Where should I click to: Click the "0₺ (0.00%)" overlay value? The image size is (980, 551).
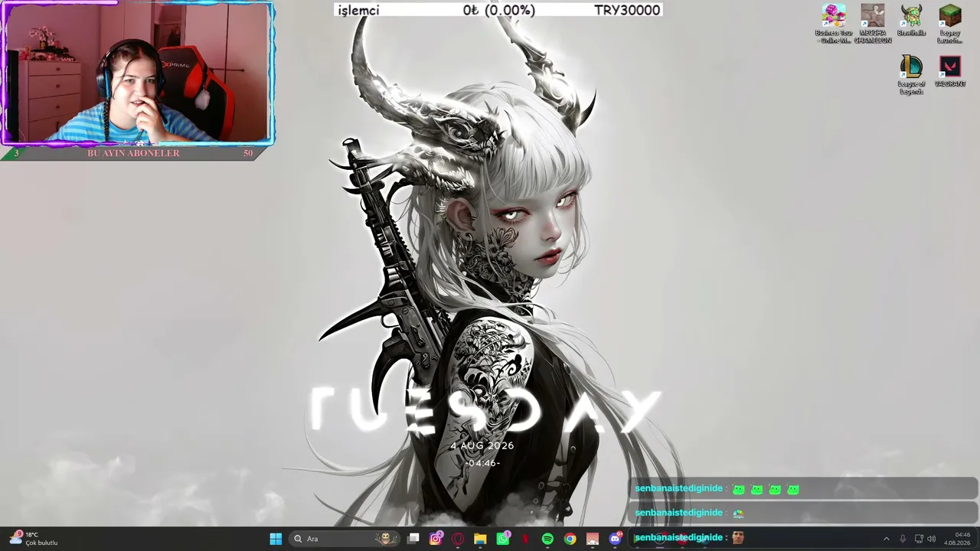[498, 10]
